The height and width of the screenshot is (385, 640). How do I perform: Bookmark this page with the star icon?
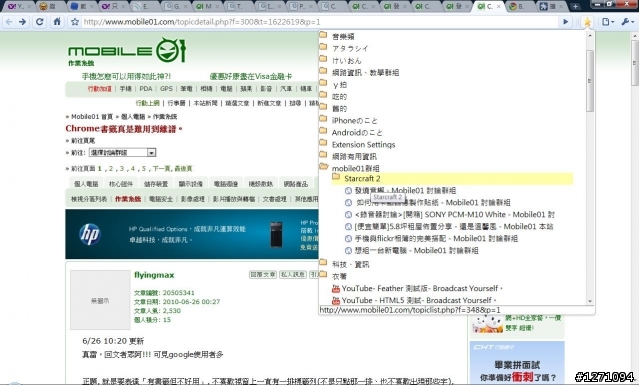tap(75, 22)
